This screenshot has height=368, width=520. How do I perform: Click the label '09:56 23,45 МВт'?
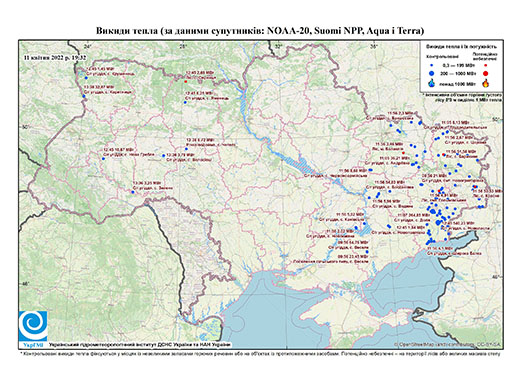(353, 257)
